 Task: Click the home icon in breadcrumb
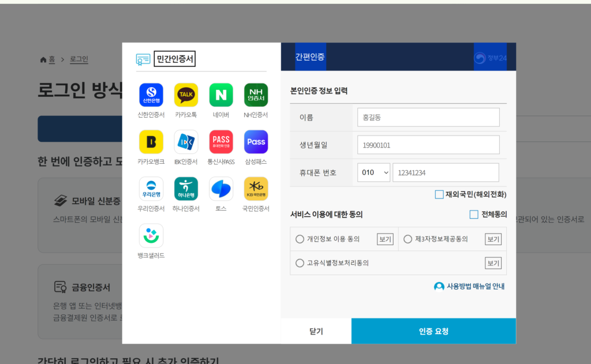43,59
